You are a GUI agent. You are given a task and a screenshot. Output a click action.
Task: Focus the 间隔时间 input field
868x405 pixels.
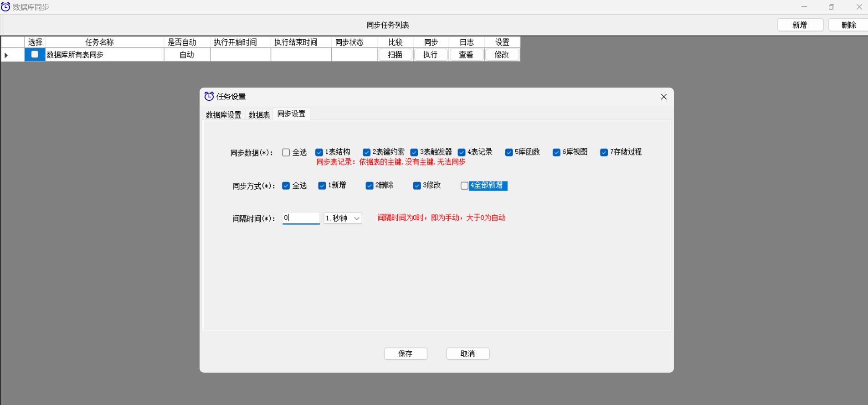pyautogui.click(x=301, y=218)
